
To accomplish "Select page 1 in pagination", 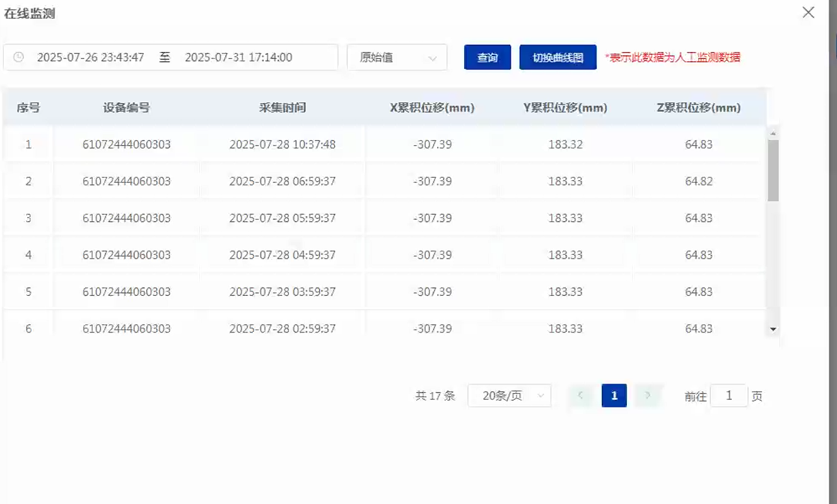I will click(x=614, y=396).
